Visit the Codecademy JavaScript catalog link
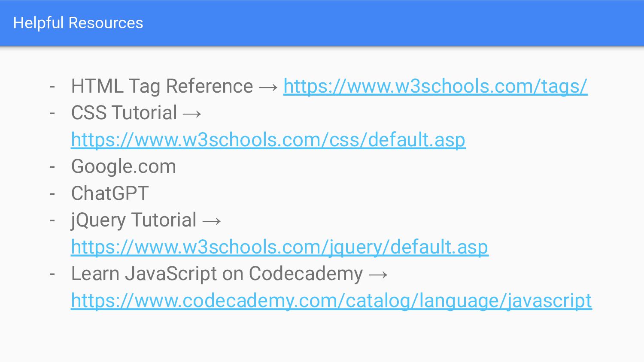Viewport: 644px width, 362px height. click(331, 301)
